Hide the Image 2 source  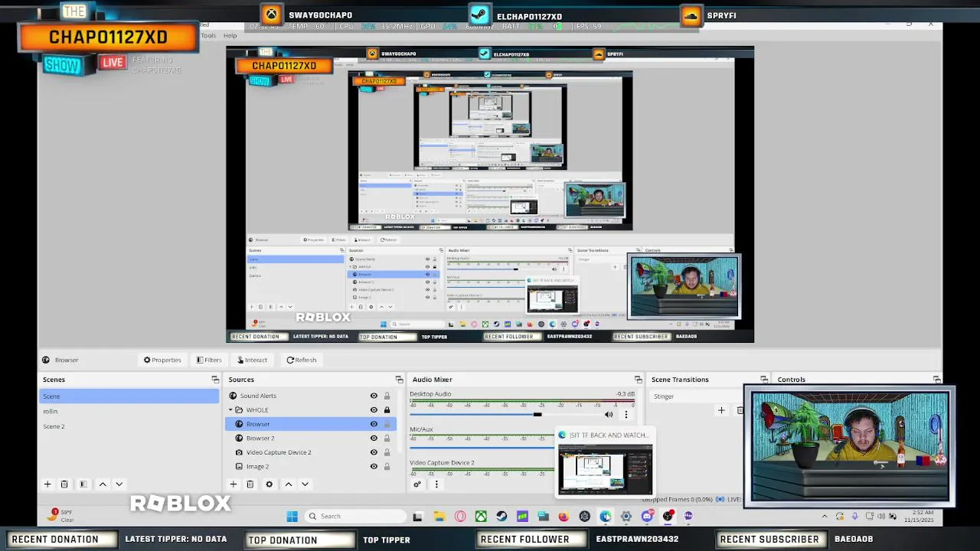(x=374, y=466)
